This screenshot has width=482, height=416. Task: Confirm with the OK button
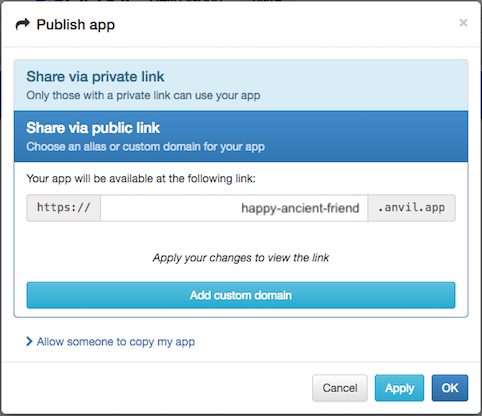[450, 388]
